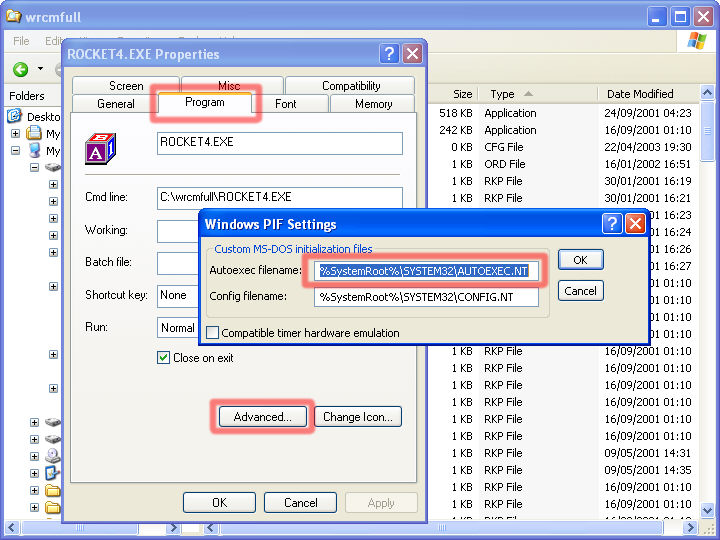Expand the My Documents tree node
This screenshot has width=720, height=540.
coord(15,134)
